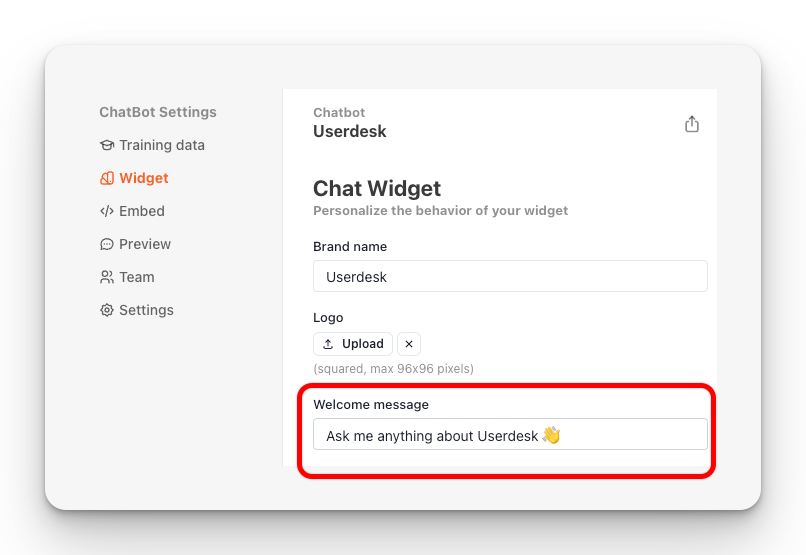Screen dimensions: 806x555
Task: Click the Welcome message label
Action: pyautogui.click(x=371, y=405)
